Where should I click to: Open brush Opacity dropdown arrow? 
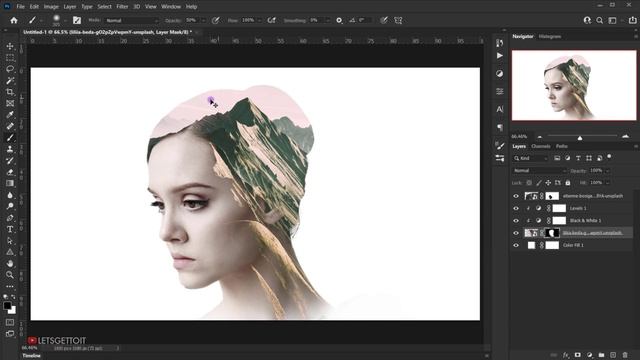[203, 20]
